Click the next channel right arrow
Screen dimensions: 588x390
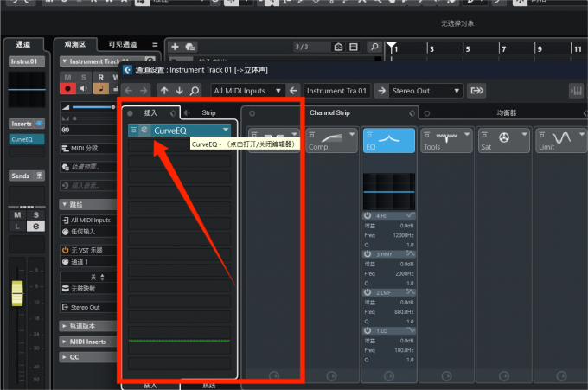point(144,91)
